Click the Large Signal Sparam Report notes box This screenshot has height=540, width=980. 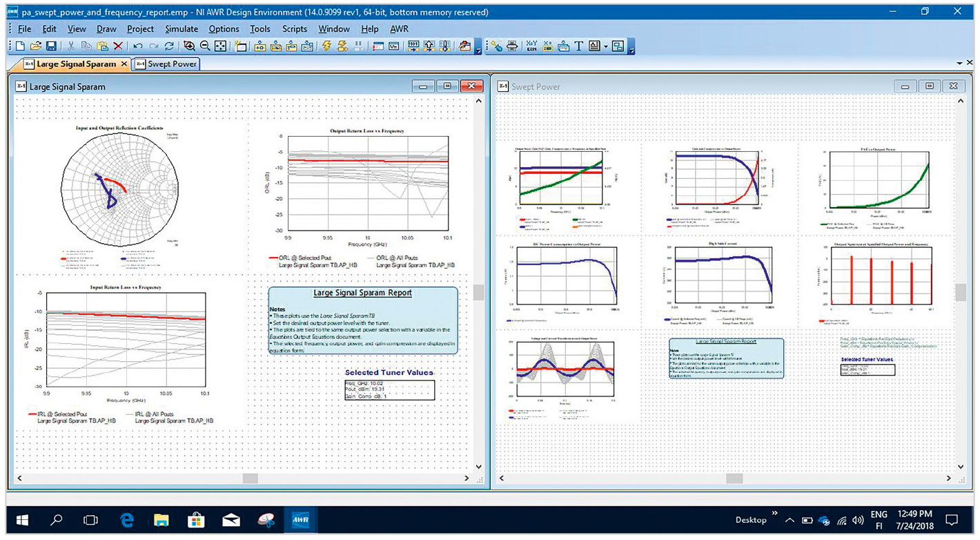point(362,320)
